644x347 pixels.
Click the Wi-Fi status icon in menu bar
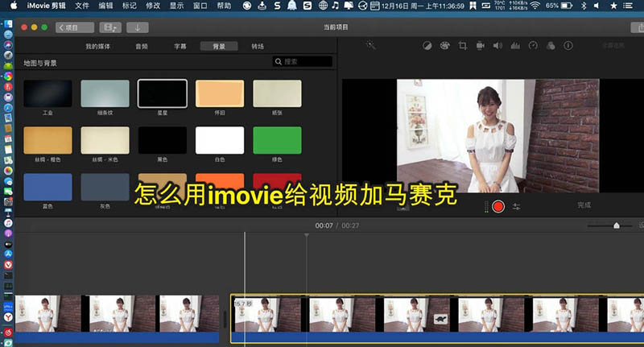(535, 6)
